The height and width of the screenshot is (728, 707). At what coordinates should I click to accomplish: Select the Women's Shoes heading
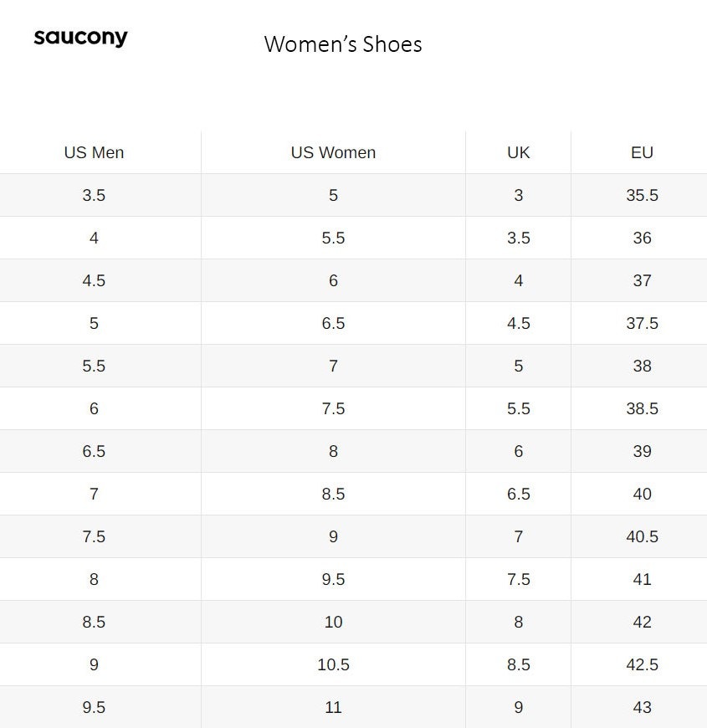[x=343, y=44]
